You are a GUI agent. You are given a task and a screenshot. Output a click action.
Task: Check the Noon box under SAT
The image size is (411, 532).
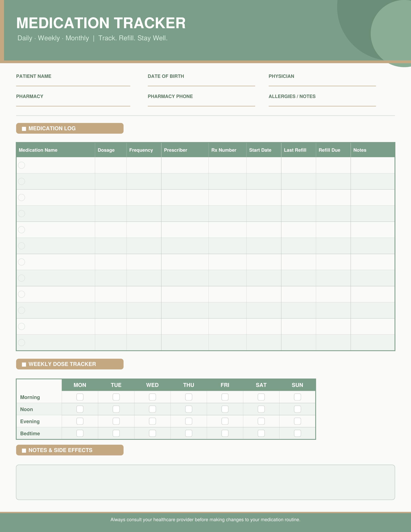[261, 409]
